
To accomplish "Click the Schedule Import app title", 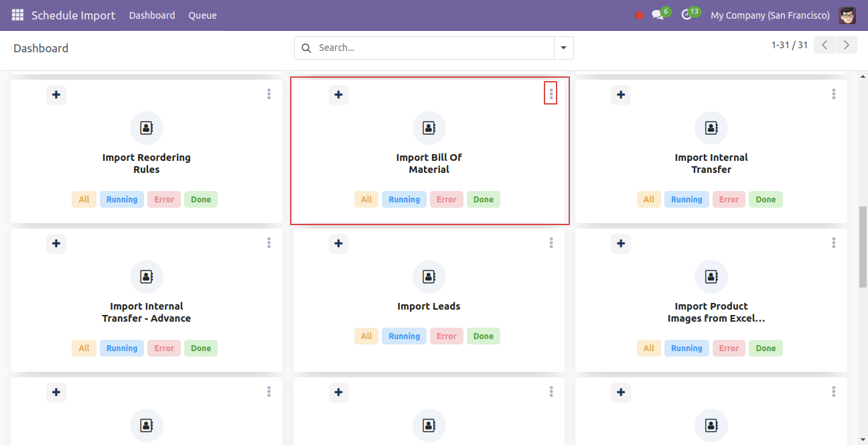I will click(x=74, y=15).
